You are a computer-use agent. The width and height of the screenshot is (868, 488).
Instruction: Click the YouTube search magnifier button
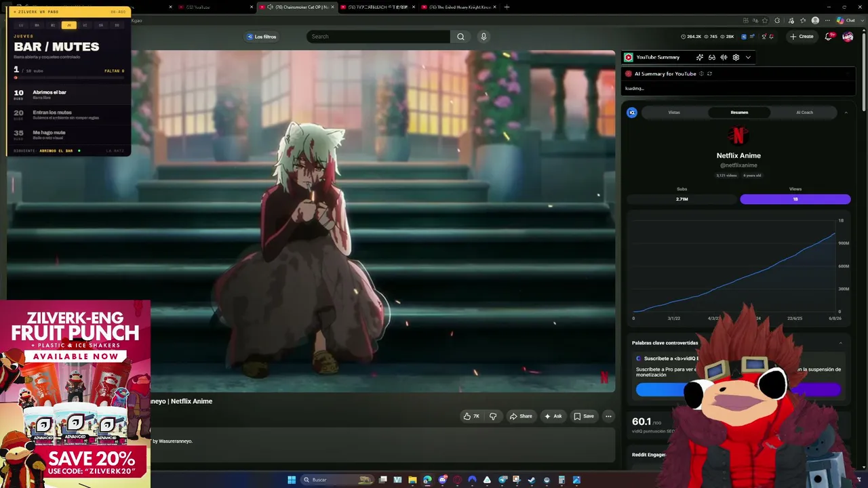(x=460, y=37)
